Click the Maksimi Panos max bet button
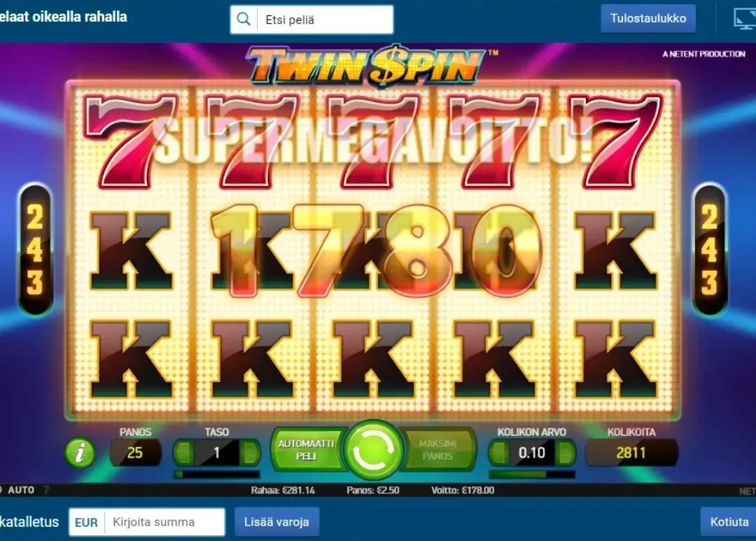The width and height of the screenshot is (756, 541). pos(437,450)
